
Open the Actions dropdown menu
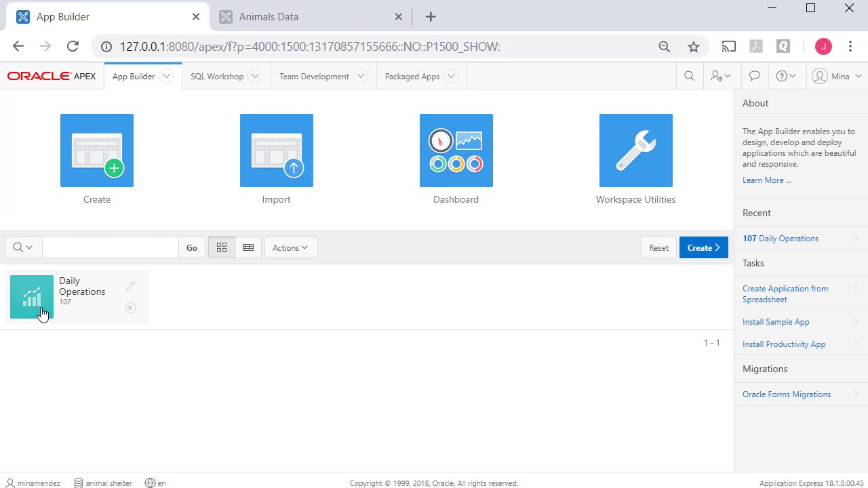click(x=290, y=247)
